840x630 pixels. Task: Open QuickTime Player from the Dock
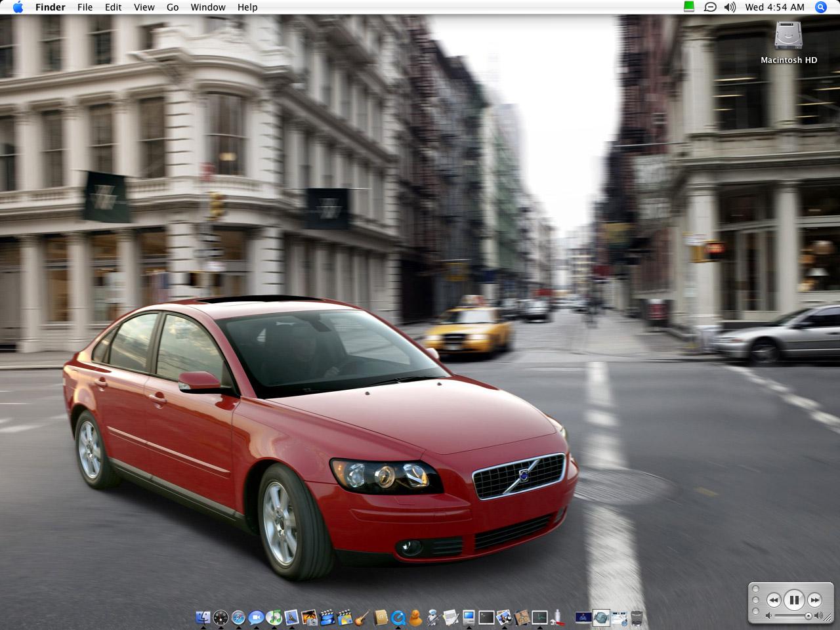coord(398,618)
